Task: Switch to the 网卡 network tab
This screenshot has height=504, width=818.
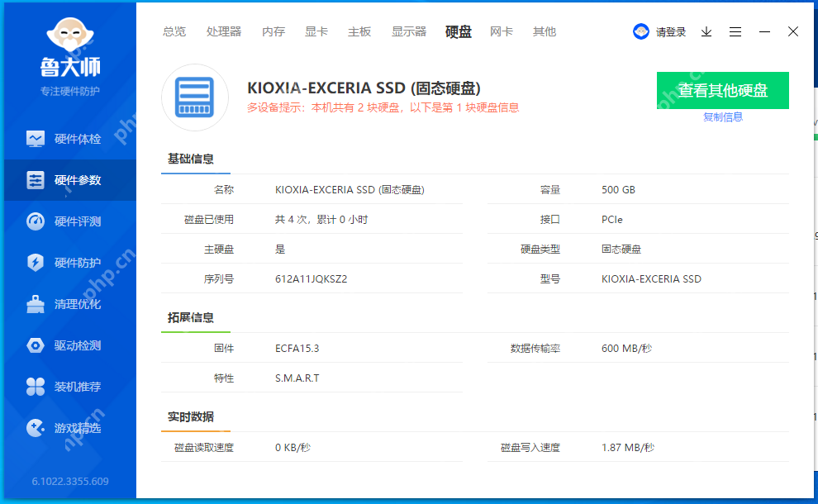Action: pos(501,31)
